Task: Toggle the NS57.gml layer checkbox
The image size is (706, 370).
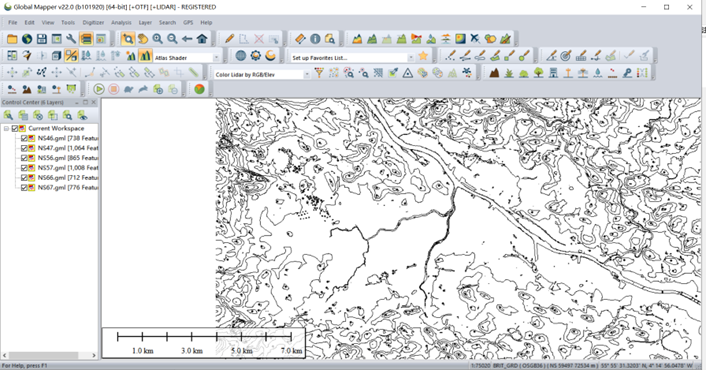Action: (x=24, y=168)
